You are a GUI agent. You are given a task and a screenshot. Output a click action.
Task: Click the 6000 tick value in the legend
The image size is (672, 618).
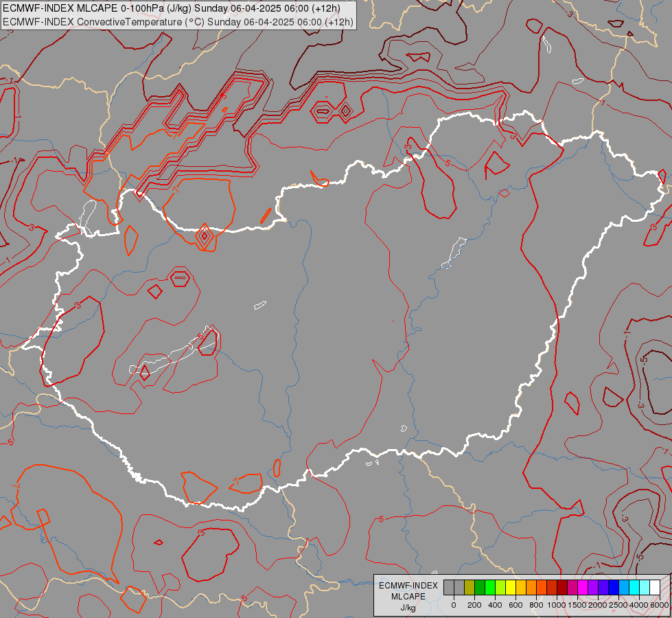click(x=660, y=605)
